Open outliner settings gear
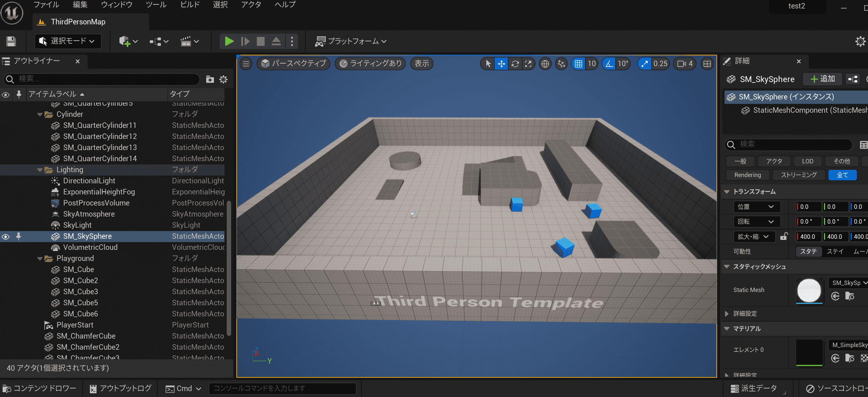The height and width of the screenshot is (397, 868). click(x=223, y=79)
